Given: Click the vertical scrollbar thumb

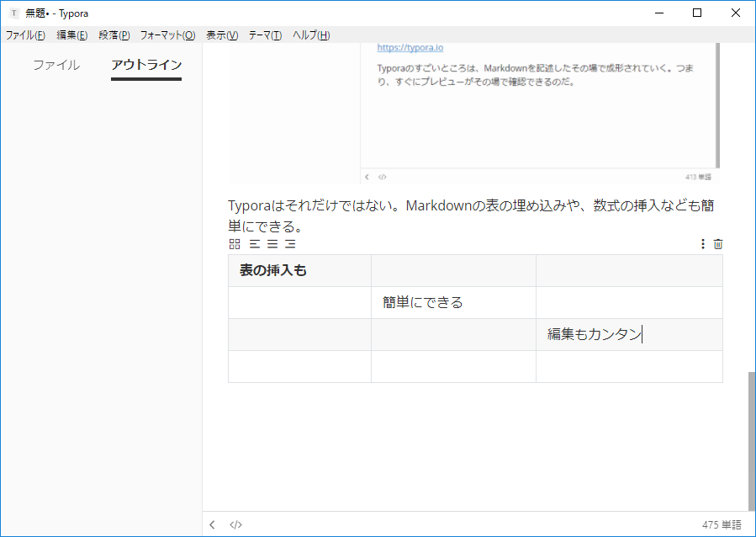Looking at the screenshot, I should pyautogui.click(x=752, y=441).
